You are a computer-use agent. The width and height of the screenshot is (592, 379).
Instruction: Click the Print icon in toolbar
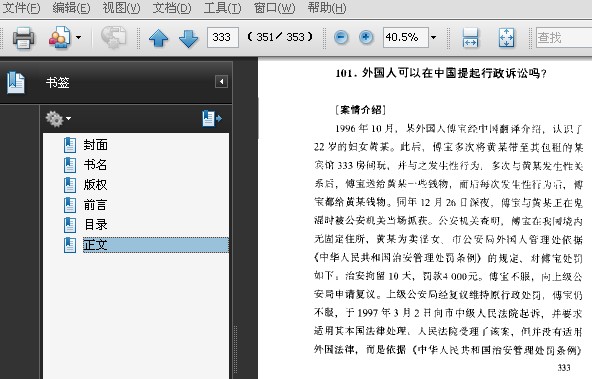coord(23,38)
